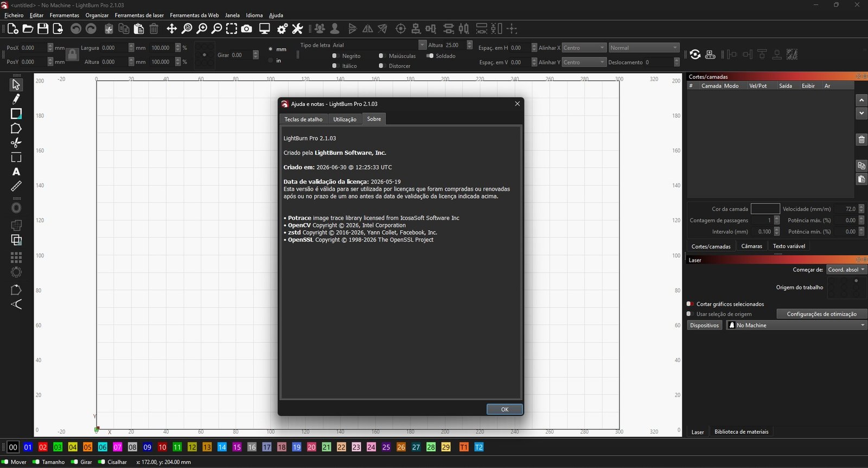Switch to the Teclas de atalho tab
This screenshot has height=468, width=868.
coord(303,119)
